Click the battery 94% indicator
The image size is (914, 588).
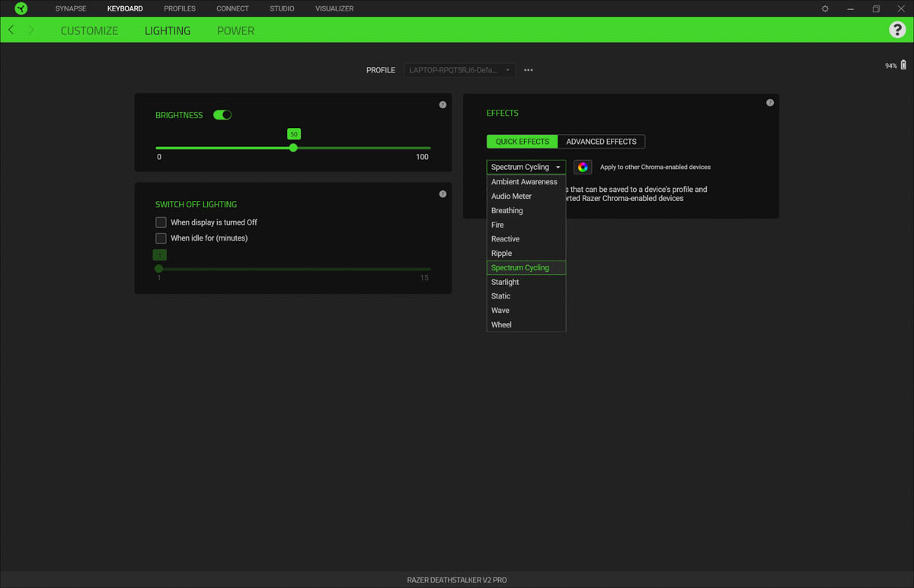896,66
